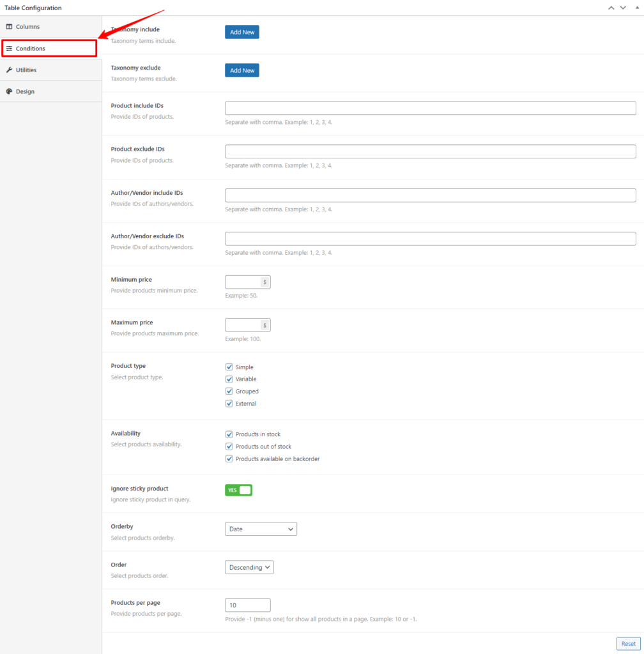644x654 pixels.
Task: Click the dollar icon in Minimum price field
Action: click(x=265, y=282)
